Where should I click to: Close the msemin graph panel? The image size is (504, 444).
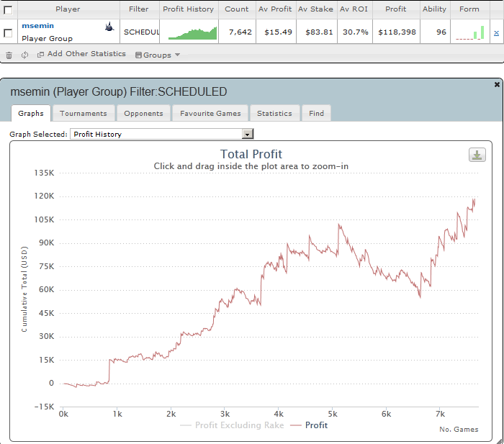pyautogui.click(x=497, y=84)
